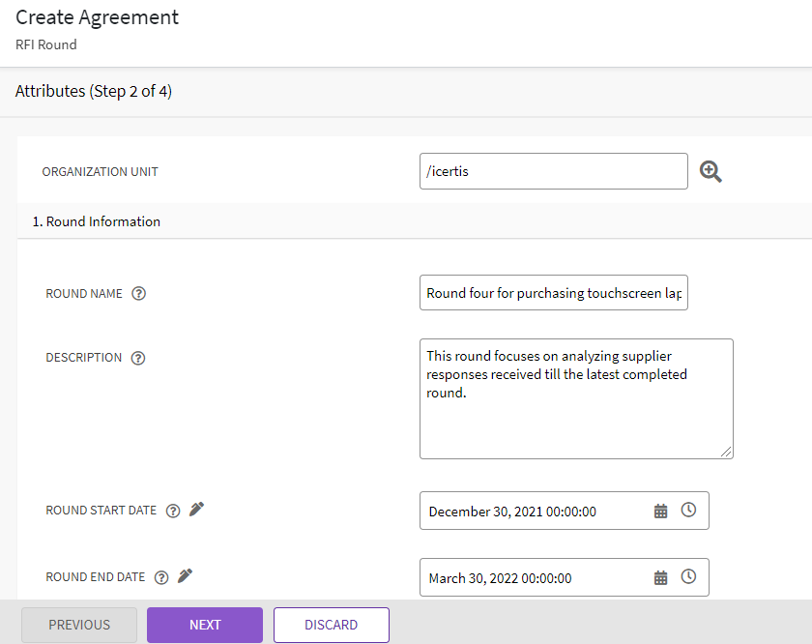Click the pencil icon next to Round Start Date
Screen dimensions: 812x644
pos(196,510)
